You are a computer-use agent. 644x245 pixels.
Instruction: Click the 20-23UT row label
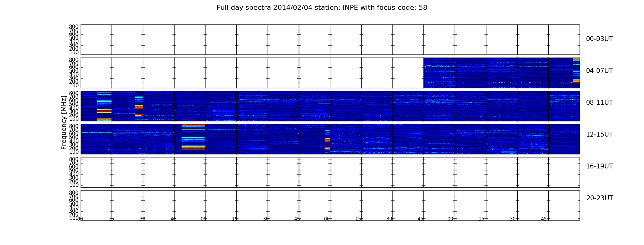[x=600, y=198]
